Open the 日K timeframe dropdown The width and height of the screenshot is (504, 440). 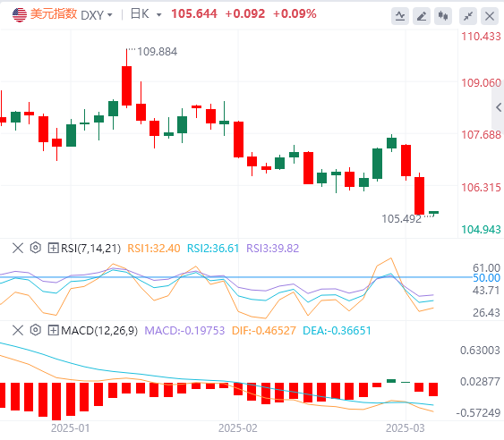click(146, 14)
